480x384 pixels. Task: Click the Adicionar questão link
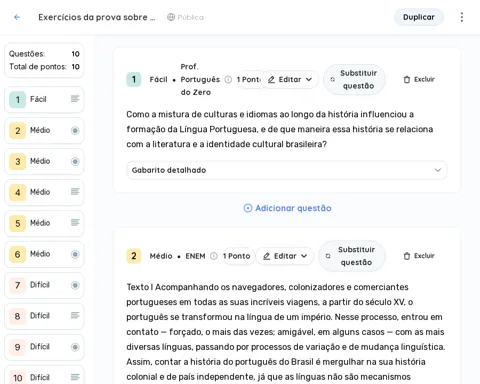point(287,208)
